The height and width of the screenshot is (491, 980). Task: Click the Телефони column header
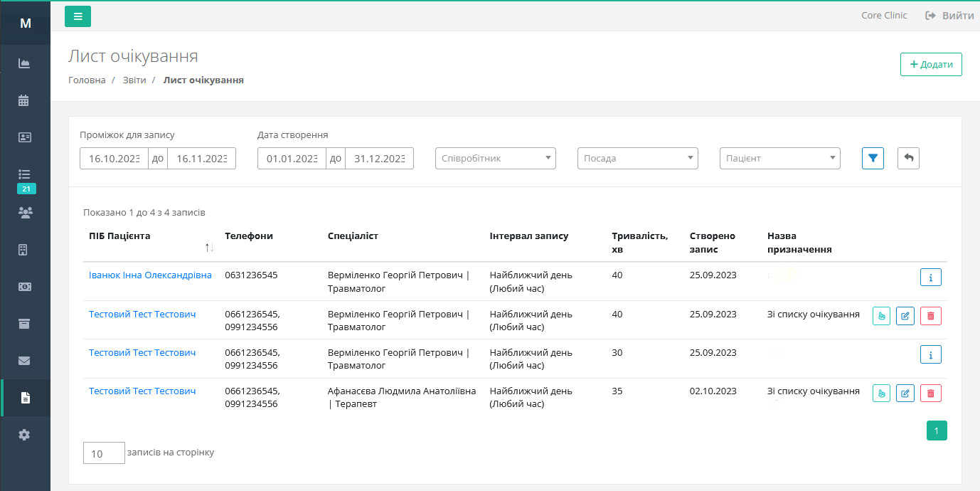(x=249, y=236)
